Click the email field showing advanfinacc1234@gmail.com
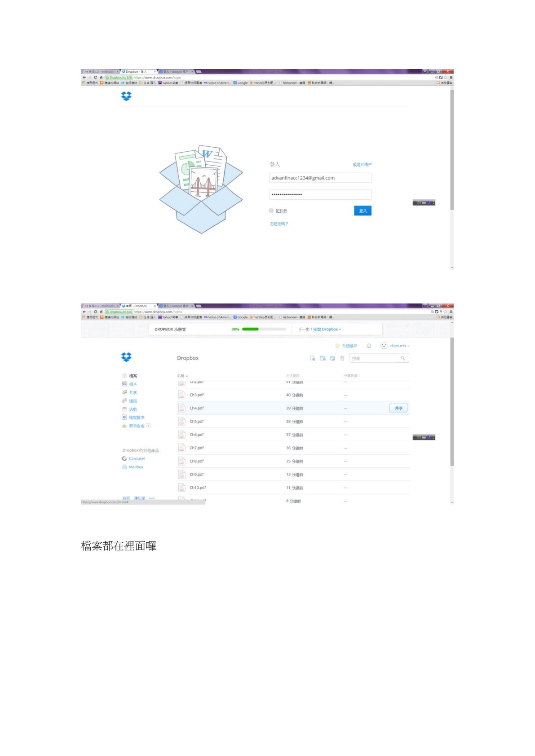535x756 pixels. click(x=320, y=178)
